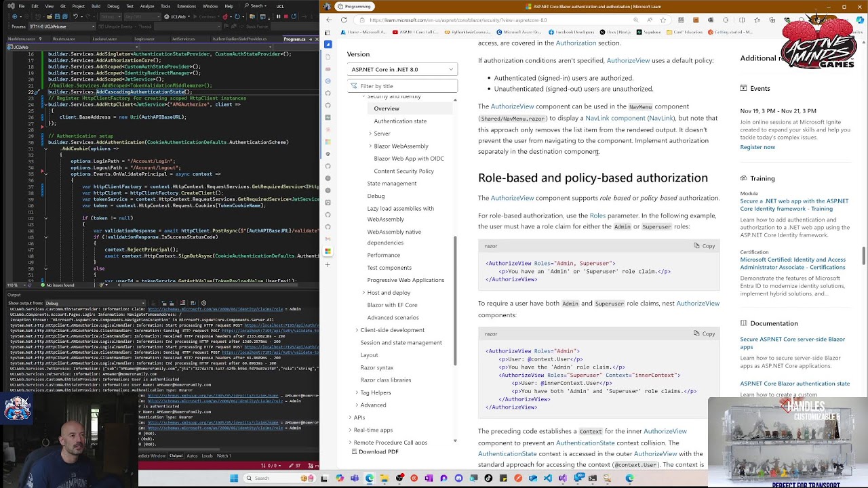
Task: Expand the Client-side development node
Action: point(357,330)
